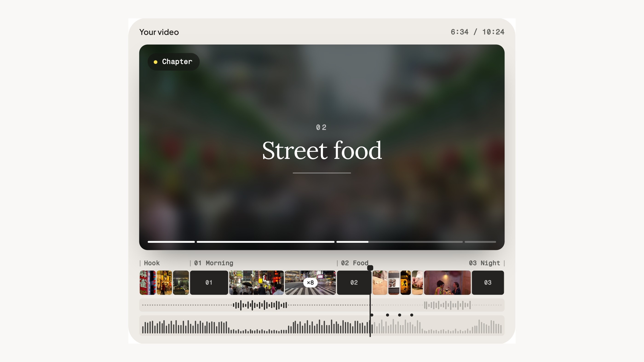This screenshot has height=362, width=644.
Task: Select the Hook chapter label
Action: point(152,263)
